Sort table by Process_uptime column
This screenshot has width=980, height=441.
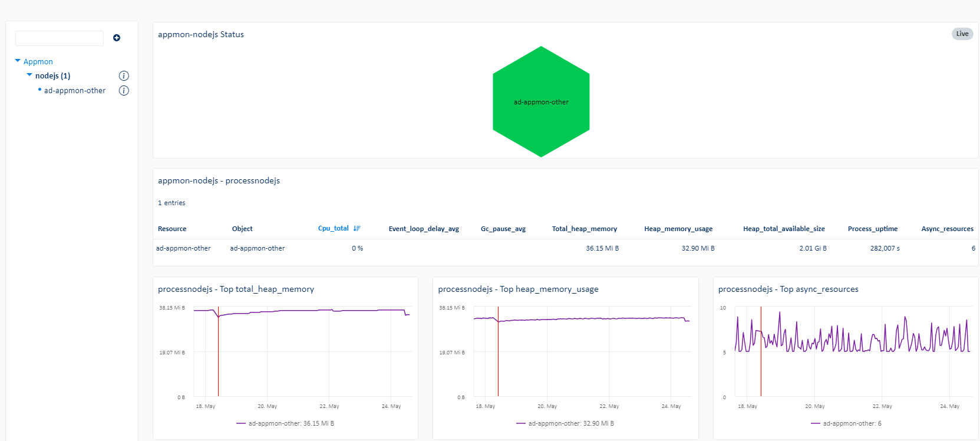coord(872,229)
